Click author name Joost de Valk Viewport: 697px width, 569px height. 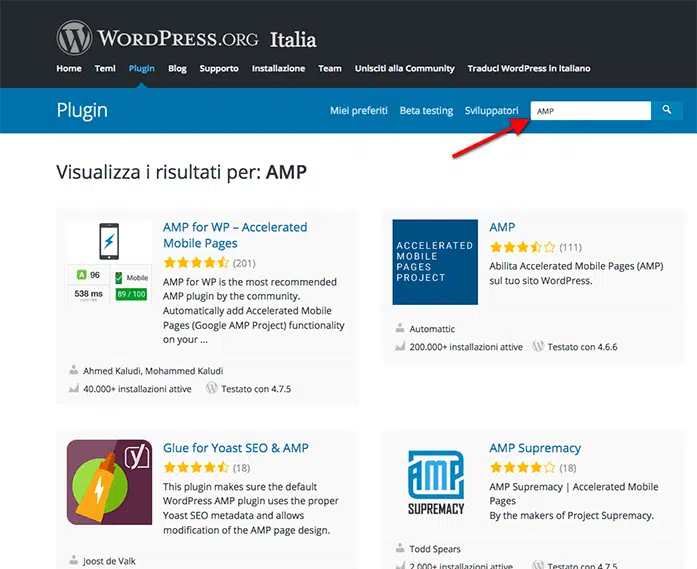(109, 561)
